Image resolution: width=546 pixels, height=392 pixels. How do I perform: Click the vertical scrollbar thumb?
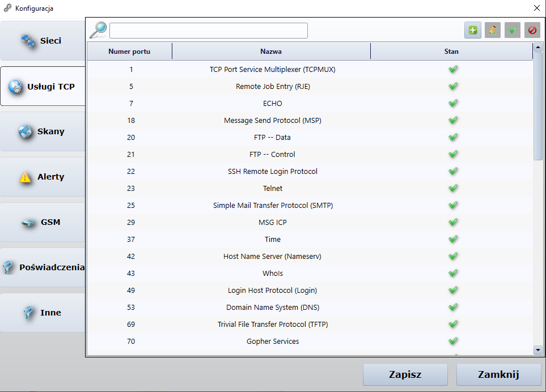538,108
